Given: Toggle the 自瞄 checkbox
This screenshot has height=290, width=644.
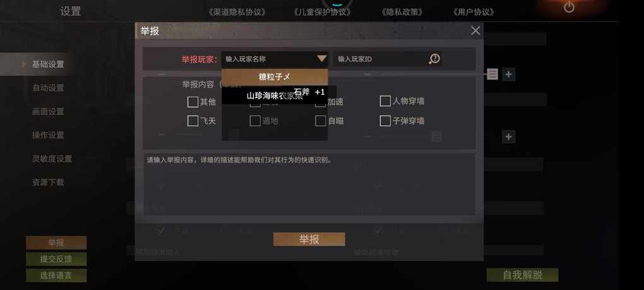Looking at the screenshot, I should click(x=320, y=121).
